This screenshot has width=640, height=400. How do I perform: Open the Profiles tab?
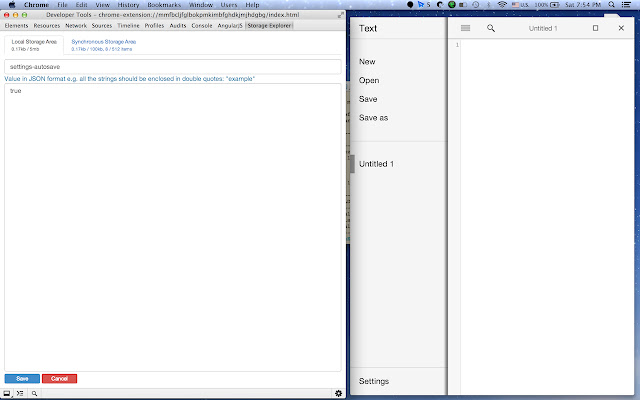[154, 25]
